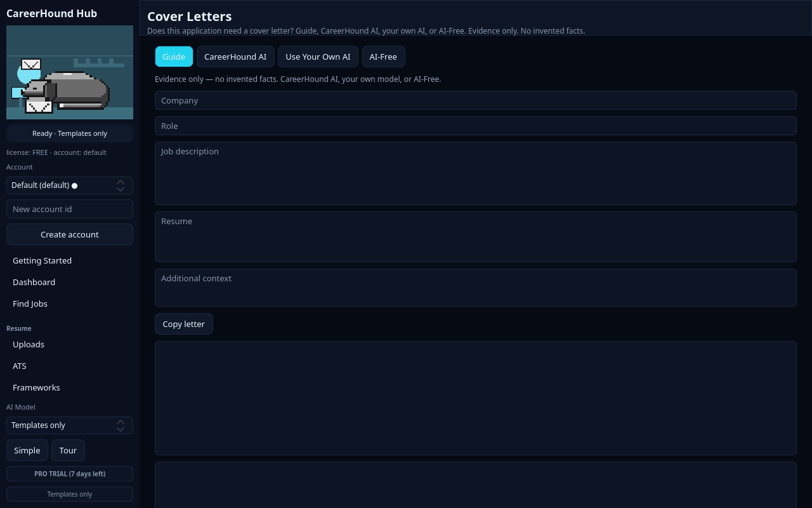Open the Account dropdown showing Default

coord(70,185)
